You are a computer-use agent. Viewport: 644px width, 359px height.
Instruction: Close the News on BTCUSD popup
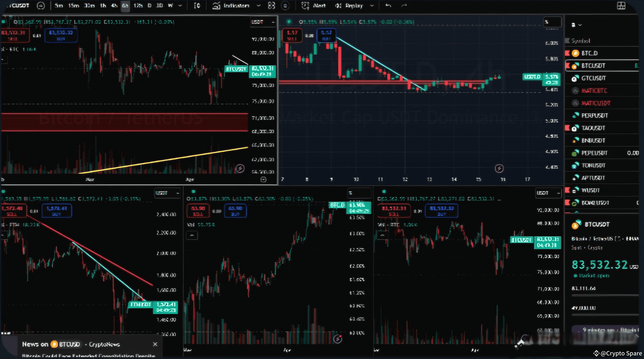click(155, 344)
